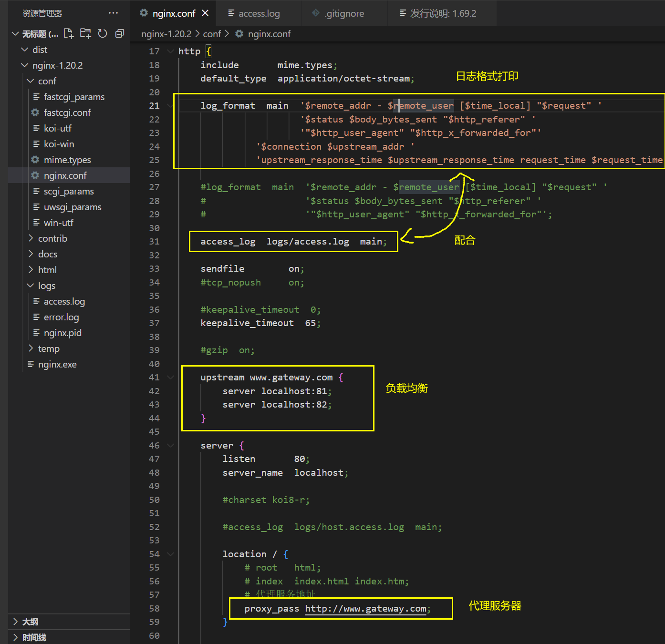Click the New Folder icon in explorer

click(85, 33)
